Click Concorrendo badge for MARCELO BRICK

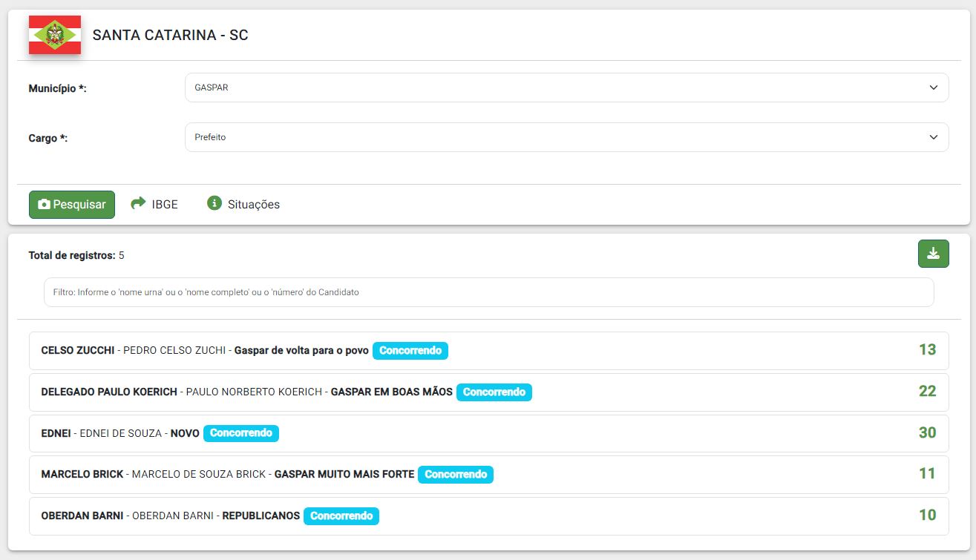tap(456, 474)
